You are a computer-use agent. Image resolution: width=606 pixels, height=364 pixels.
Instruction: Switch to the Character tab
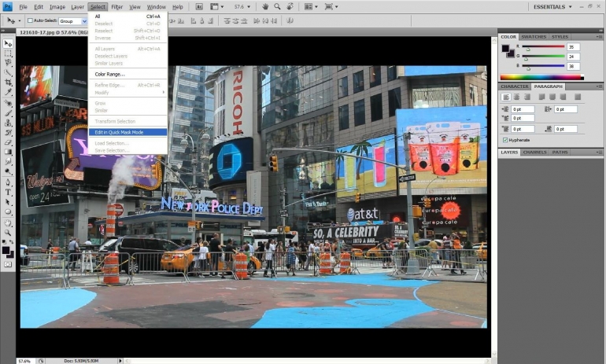515,86
